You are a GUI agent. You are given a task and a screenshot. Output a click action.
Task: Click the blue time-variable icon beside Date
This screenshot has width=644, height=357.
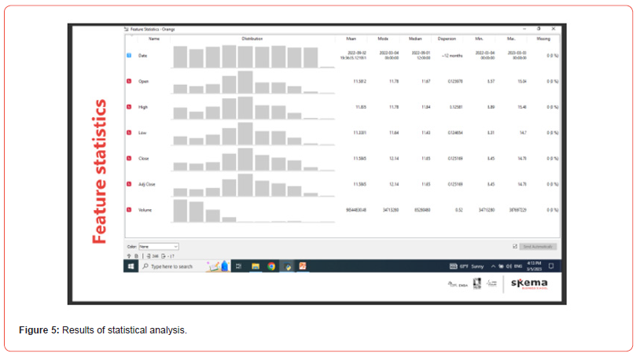tap(129, 56)
